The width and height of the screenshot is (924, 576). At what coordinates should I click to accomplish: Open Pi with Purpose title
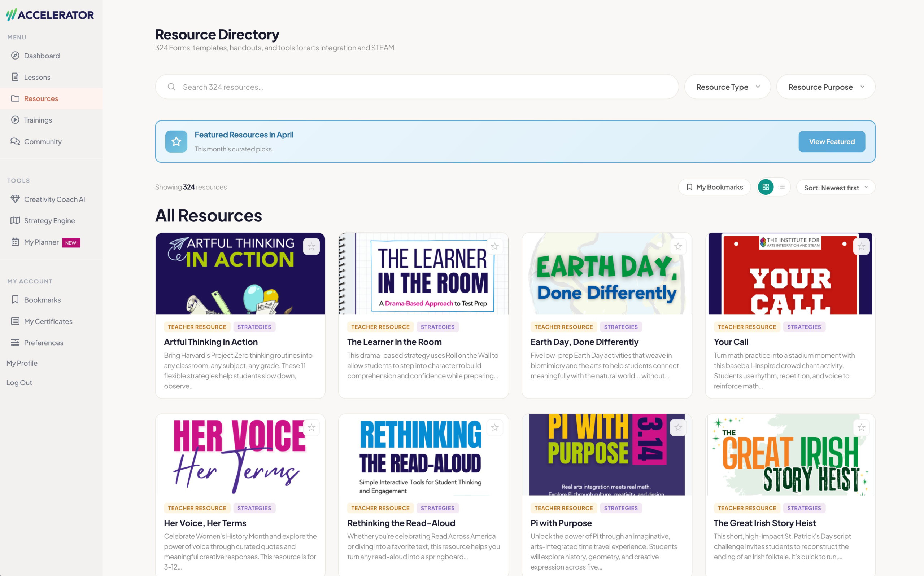[561, 523]
